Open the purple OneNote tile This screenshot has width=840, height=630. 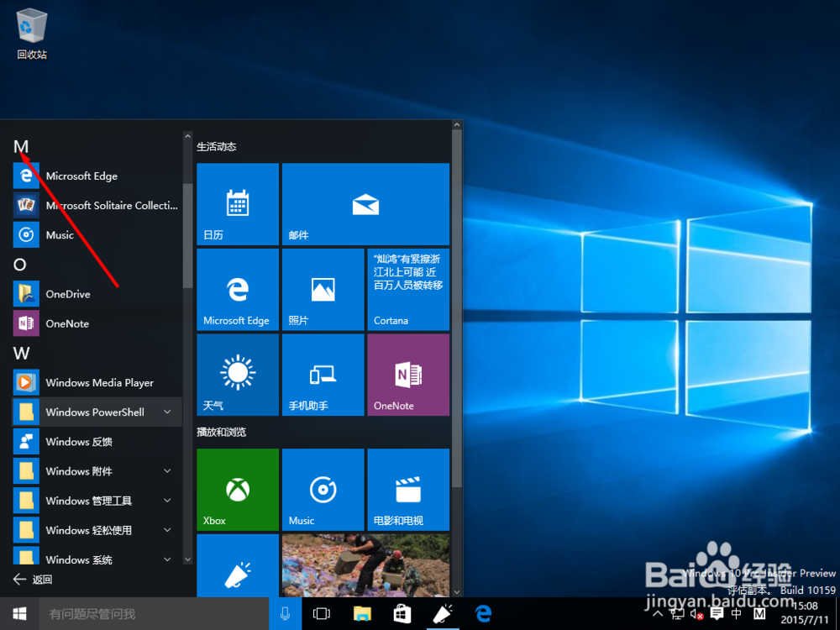point(408,375)
